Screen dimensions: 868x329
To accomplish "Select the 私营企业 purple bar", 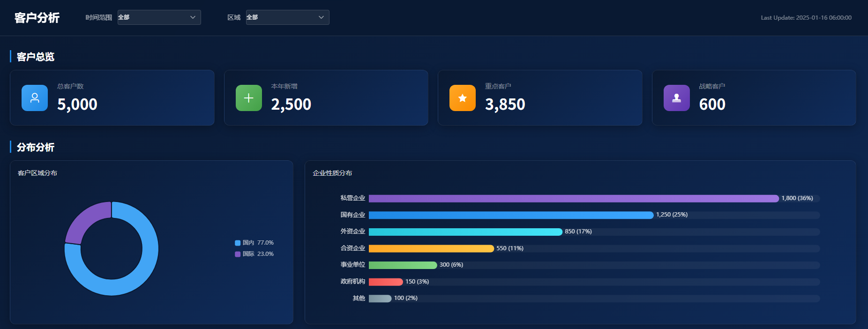I will click(x=573, y=199).
